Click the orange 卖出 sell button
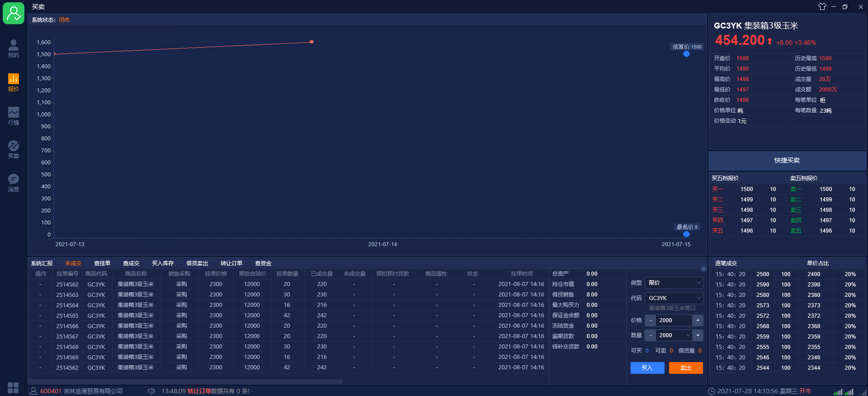The image size is (868, 396). pos(686,368)
